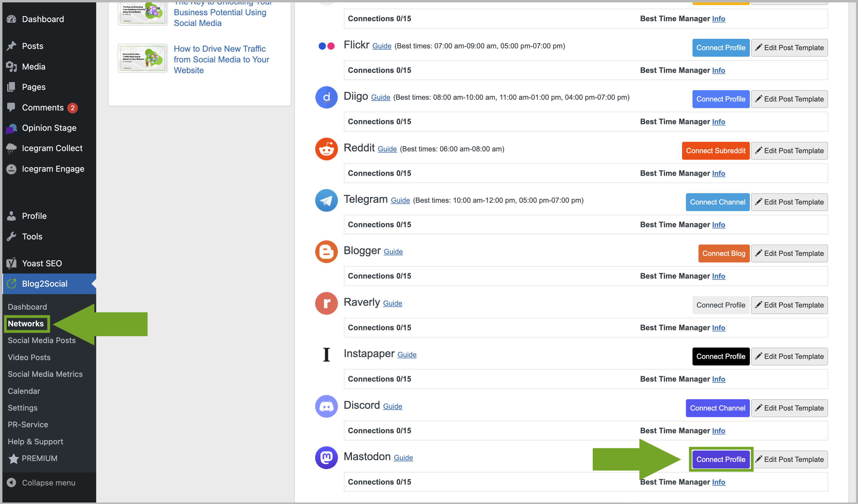Click the Reddit network logo
This screenshot has width=858, height=504.
click(x=326, y=149)
